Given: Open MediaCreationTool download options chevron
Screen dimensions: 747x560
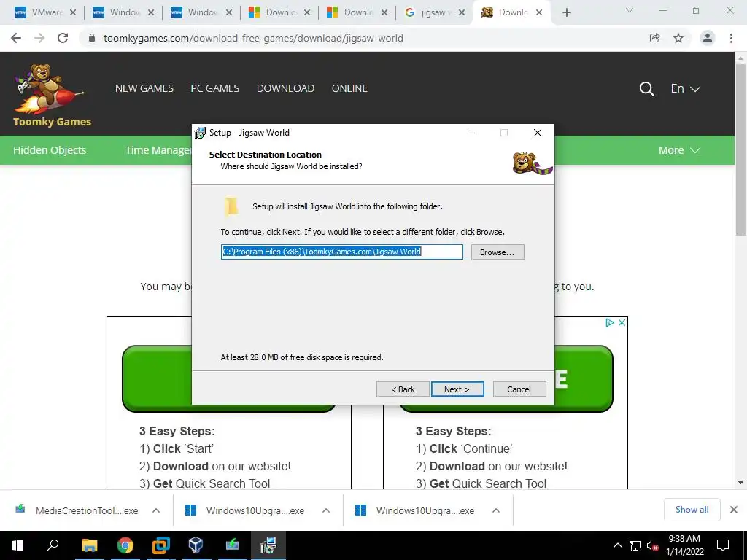Looking at the screenshot, I should (156, 510).
